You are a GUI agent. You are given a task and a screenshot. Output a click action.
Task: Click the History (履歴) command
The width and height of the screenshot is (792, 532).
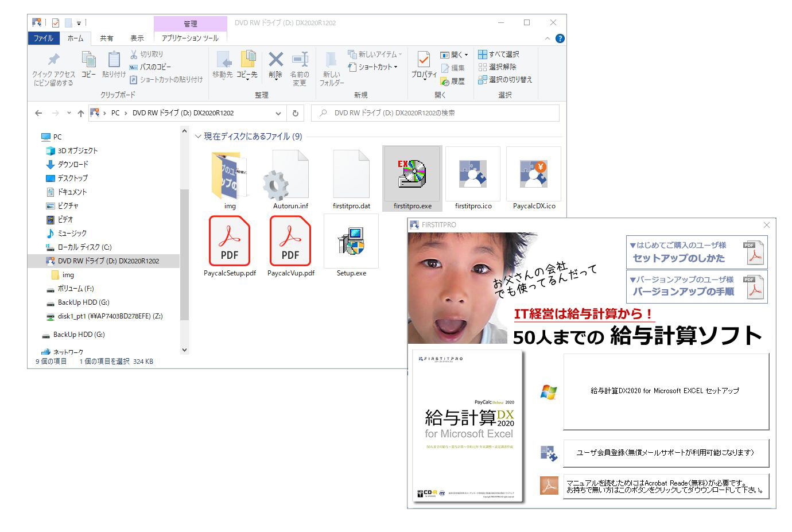pos(453,81)
